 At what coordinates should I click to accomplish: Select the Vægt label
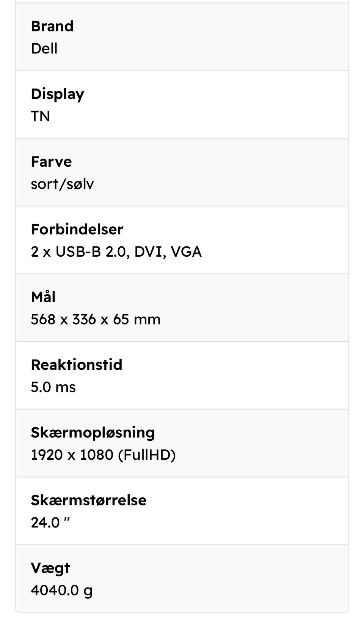click(50, 568)
